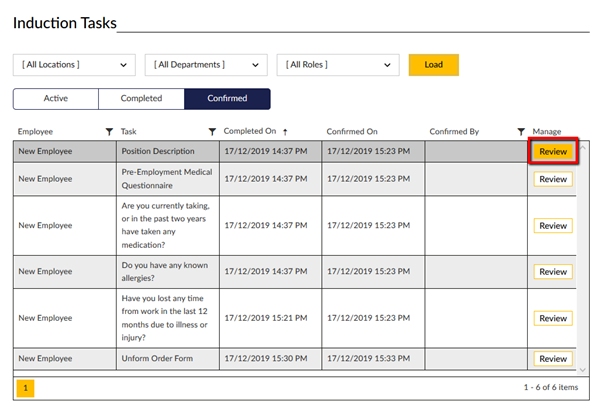Click 17/12/2019 15:30 PM completed date

pyautogui.click(x=266, y=358)
